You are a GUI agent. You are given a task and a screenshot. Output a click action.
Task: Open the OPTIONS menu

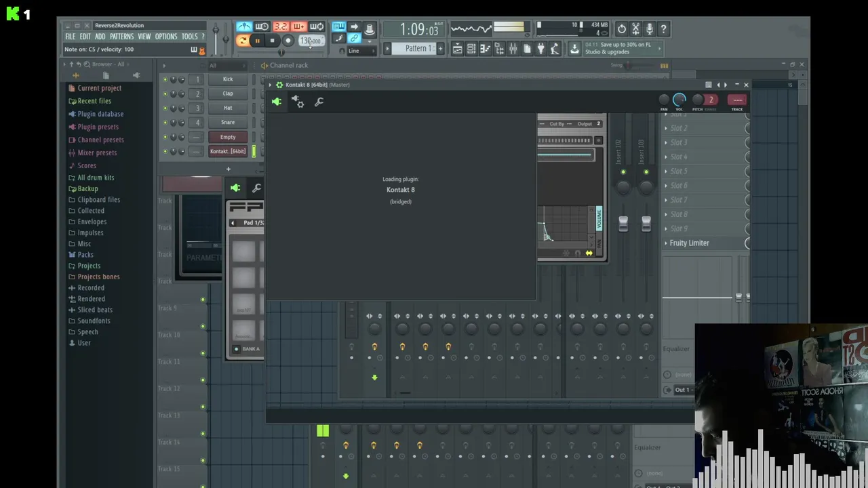165,37
